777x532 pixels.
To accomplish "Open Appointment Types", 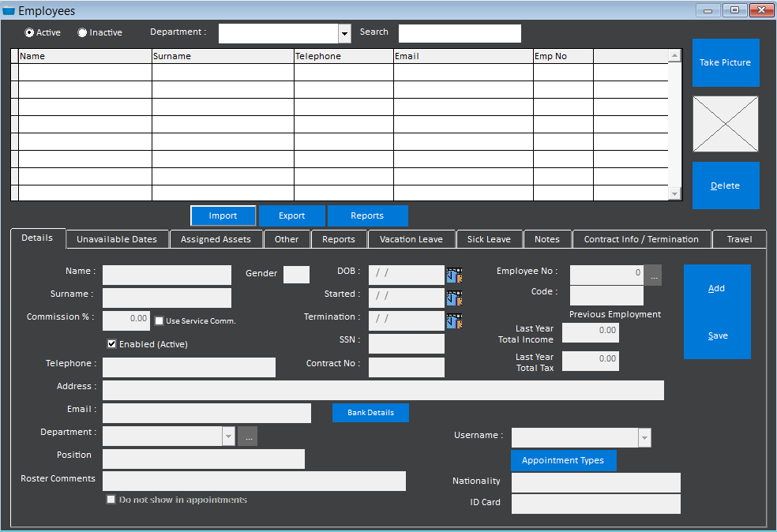I will (x=564, y=460).
